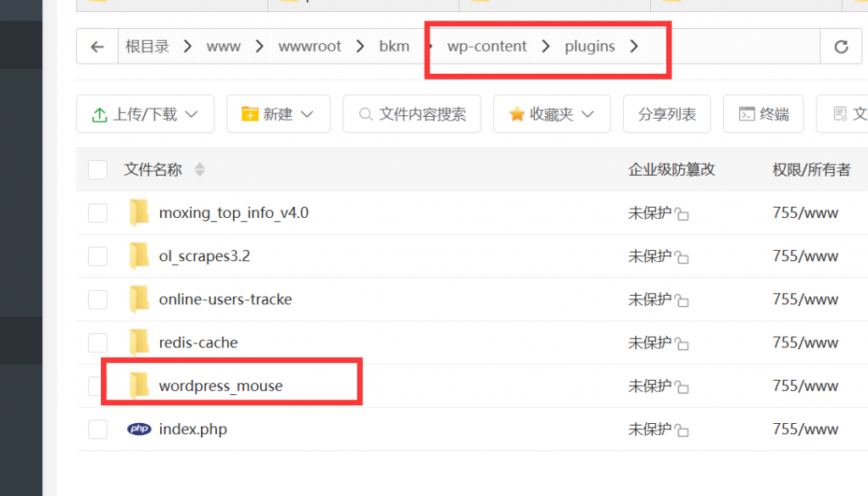Expand chevron after wwwroot in breadcrumb
This screenshot has height=496, width=868.
coord(360,47)
